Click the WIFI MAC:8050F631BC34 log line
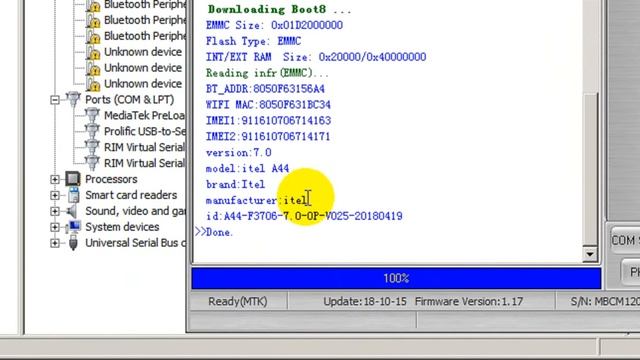Image resolution: width=640 pixels, height=360 pixels. [x=268, y=105]
